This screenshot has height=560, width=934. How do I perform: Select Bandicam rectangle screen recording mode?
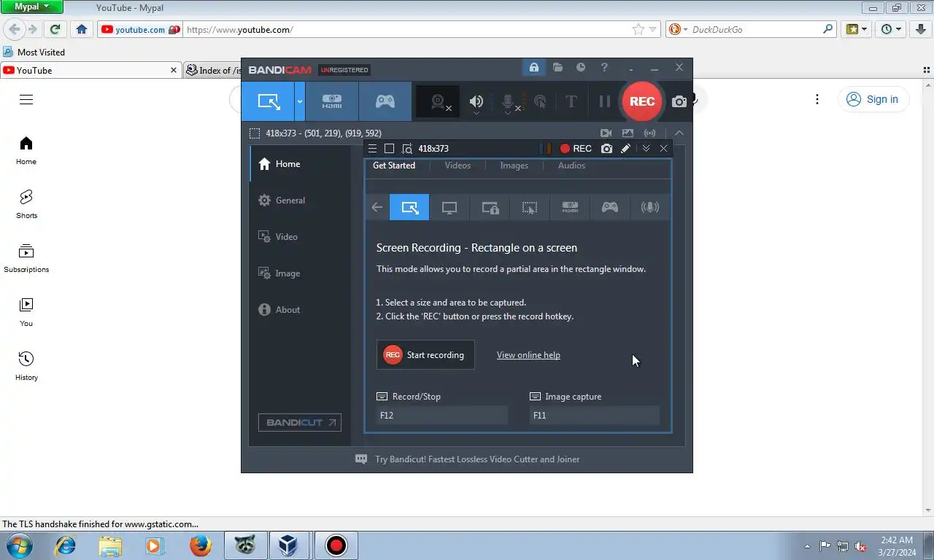pos(268,101)
